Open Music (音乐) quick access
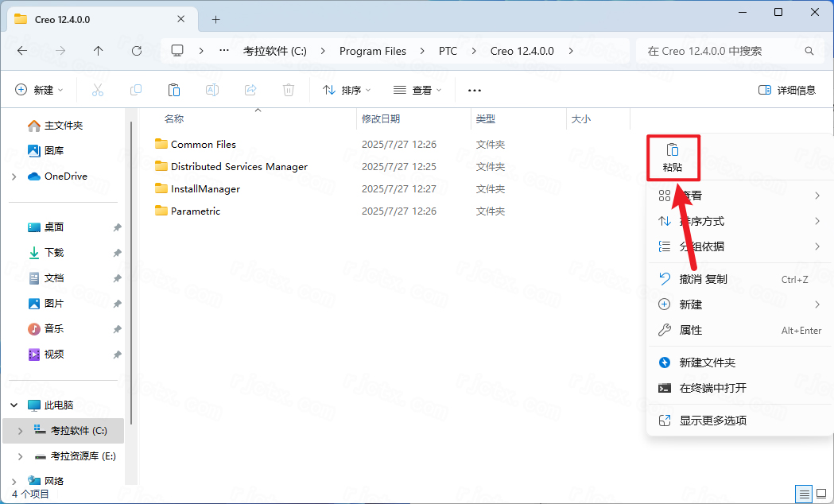The image size is (834, 504). (46, 329)
